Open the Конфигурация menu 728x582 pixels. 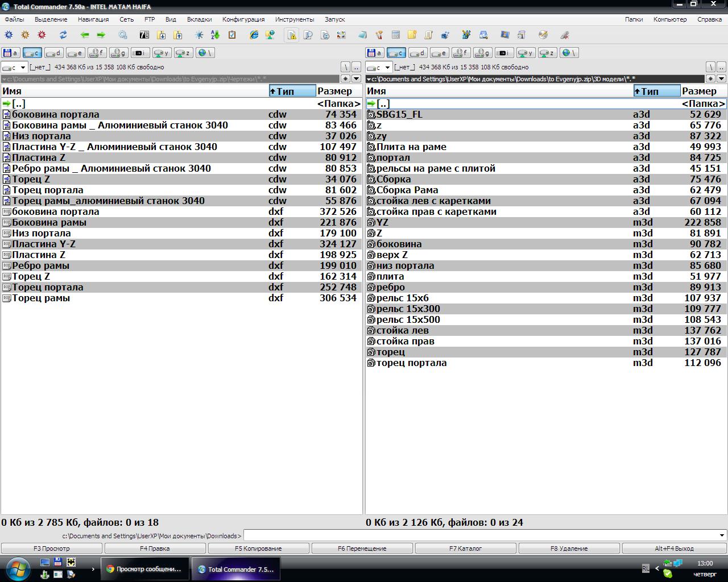[243, 19]
